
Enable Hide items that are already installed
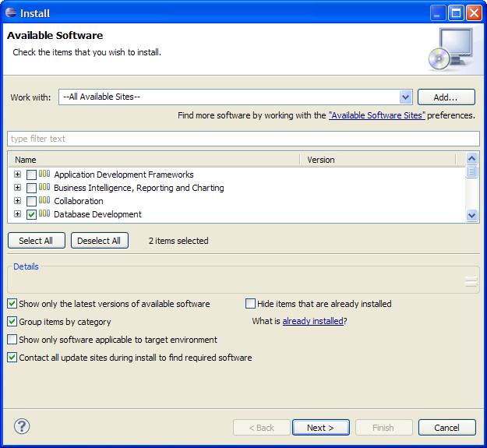[x=250, y=304]
